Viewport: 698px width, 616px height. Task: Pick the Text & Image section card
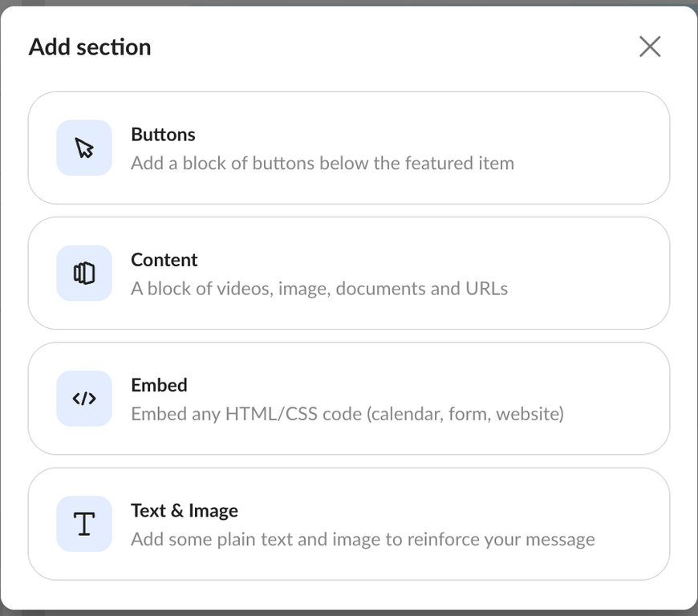click(349, 524)
